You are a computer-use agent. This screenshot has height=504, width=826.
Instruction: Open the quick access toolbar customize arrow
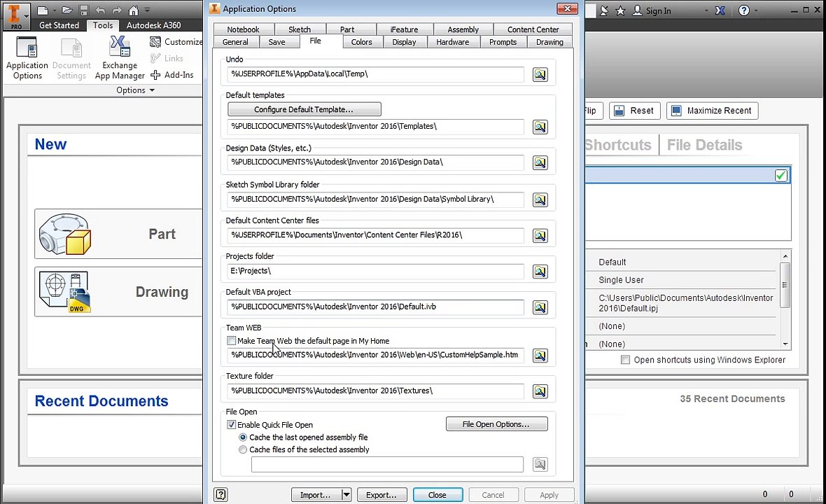[x=148, y=10]
